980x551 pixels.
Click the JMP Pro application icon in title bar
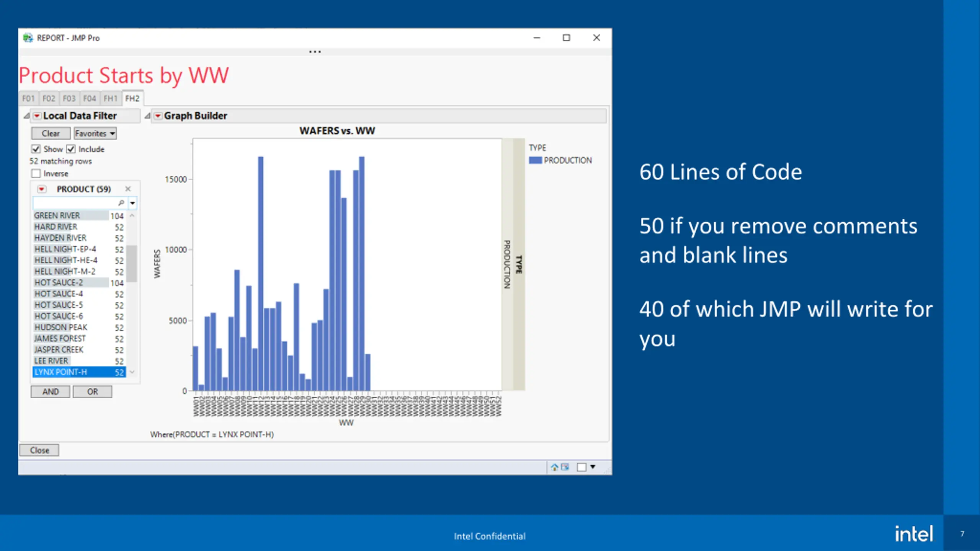pos(28,38)
